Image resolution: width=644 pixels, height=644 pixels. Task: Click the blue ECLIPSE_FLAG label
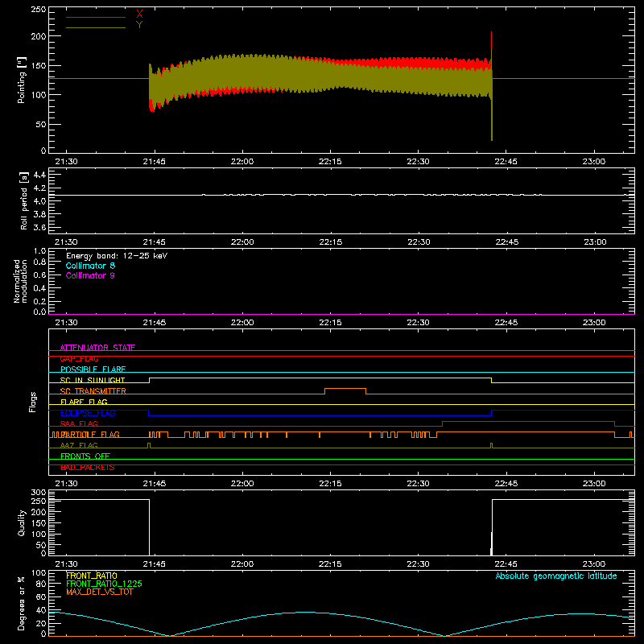tap(88, 413)
